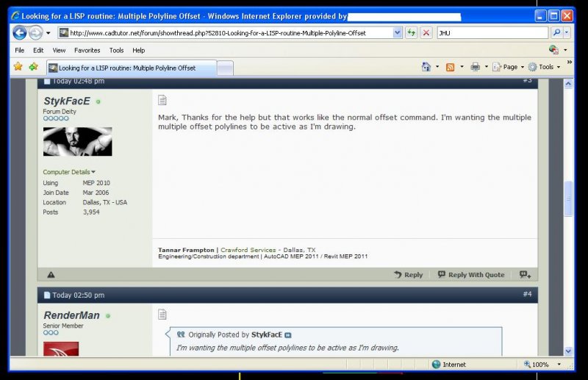Click Reply on post #3
This screenshot has width=588, height=380.
pyautogui.click(x=409, y=275)
